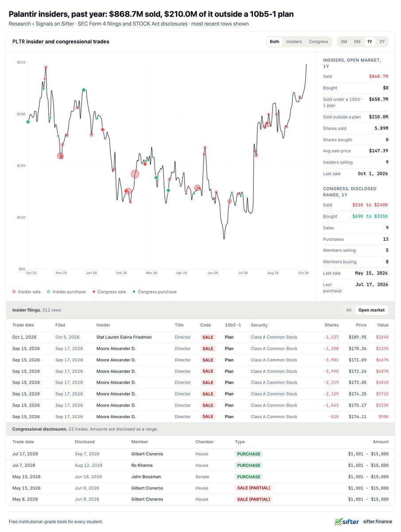401x532 pixels.
Task: Sort insider filings by Shares column
Action: click(331, 325)
